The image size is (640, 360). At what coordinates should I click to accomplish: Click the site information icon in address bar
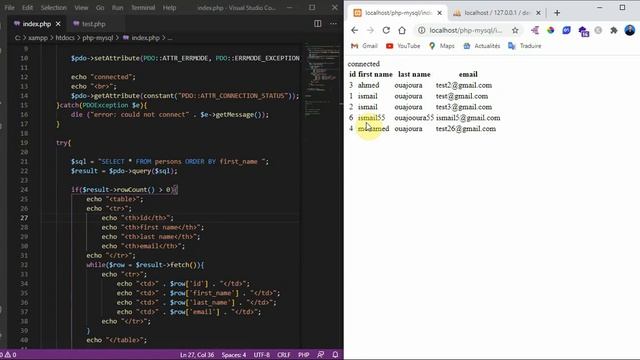point(421,30)
